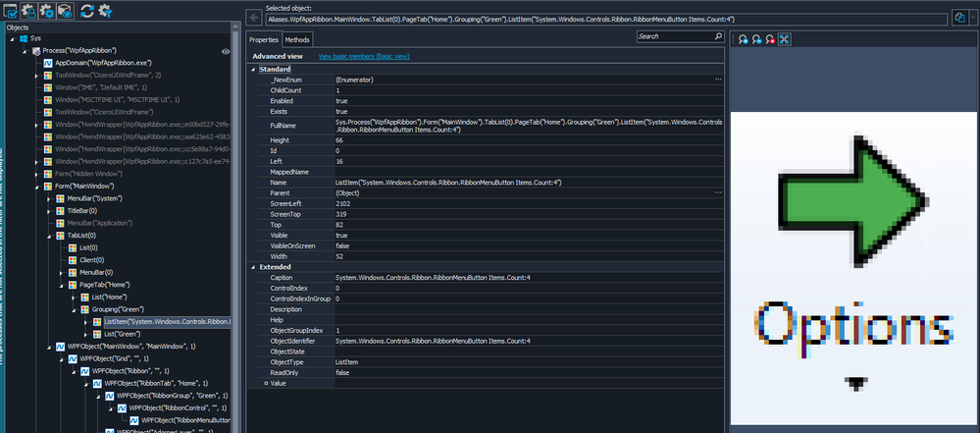Toggle the fit-to-window preview icon
980x433 pixels.
point(785,39)
